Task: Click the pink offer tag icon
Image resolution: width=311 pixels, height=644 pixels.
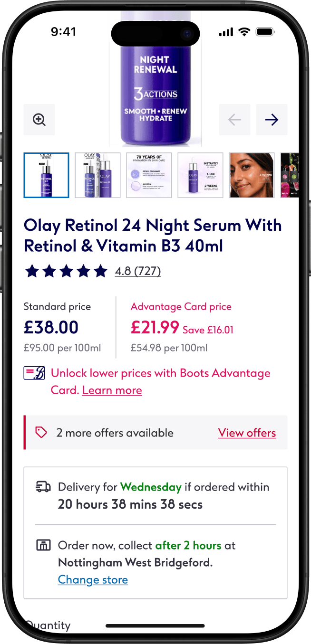Action: click(x=41, y=432)
